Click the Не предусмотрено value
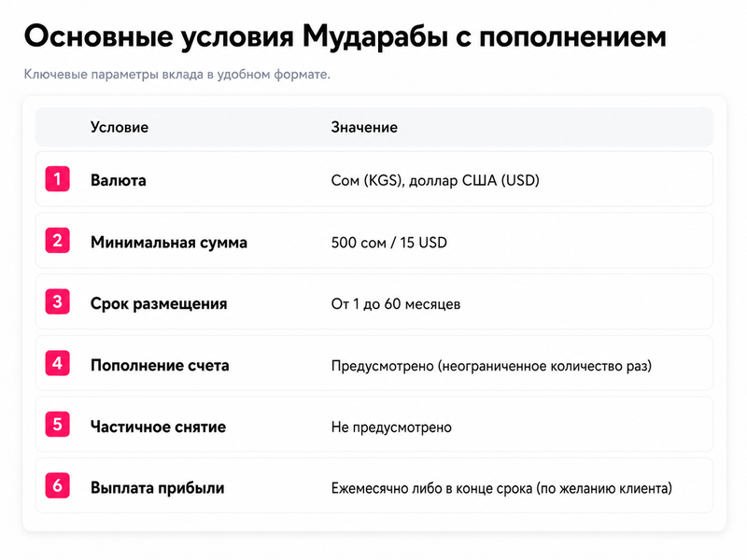The width and height of the screenshot is (747, 560). [391, 427]
